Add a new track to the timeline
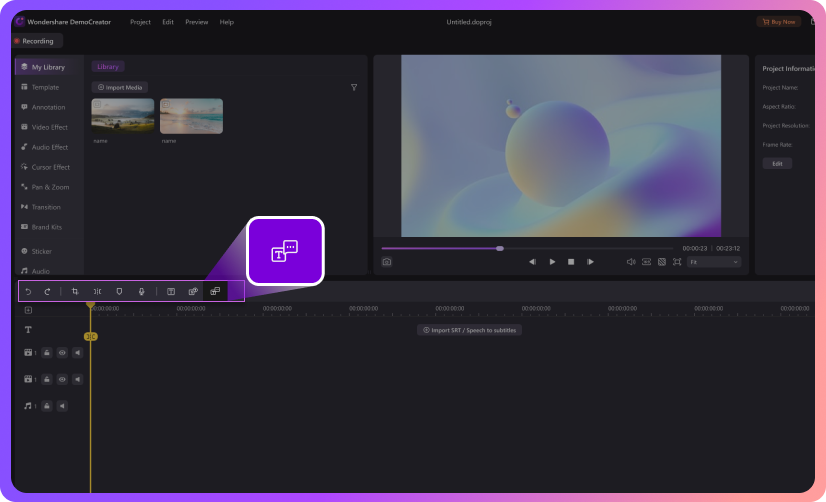 tap(28, 310)
